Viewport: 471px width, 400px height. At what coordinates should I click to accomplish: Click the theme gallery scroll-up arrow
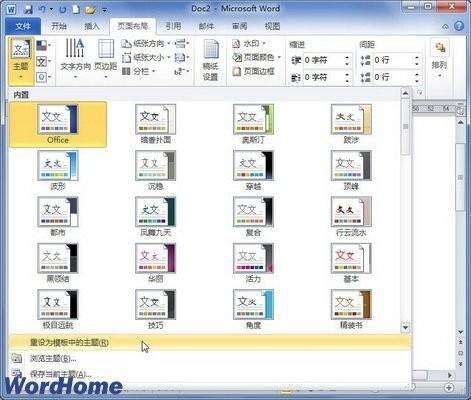(x=405, y=93)
